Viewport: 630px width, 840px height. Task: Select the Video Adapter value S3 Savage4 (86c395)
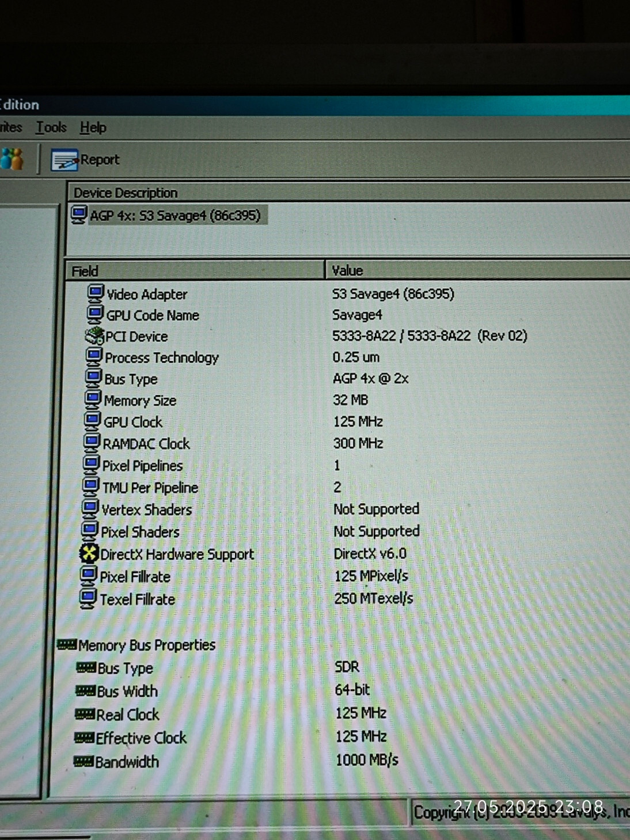coord(393,294)
